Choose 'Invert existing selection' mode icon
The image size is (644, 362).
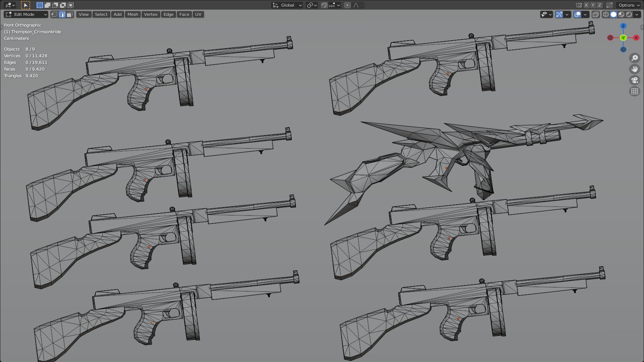click(x=63, y=5)
